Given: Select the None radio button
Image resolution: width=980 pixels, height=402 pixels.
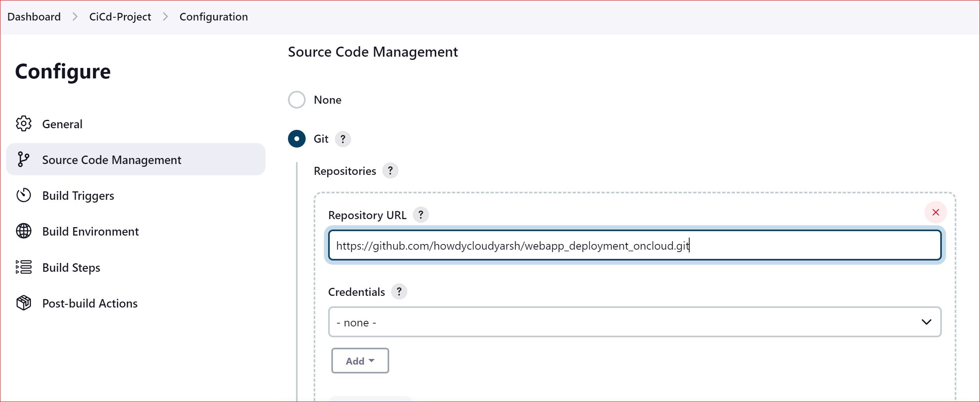Looking at the screenshot, I should (x=296, y=99).
